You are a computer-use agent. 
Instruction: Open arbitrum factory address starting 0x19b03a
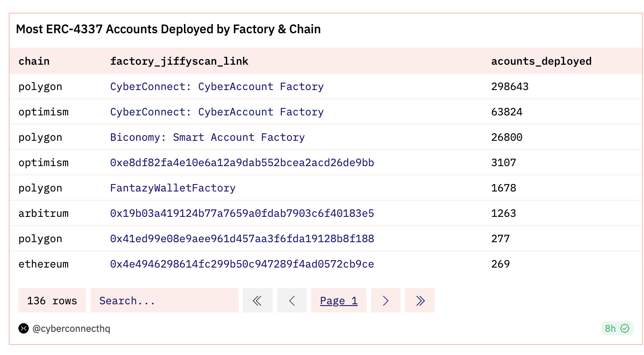242,213
